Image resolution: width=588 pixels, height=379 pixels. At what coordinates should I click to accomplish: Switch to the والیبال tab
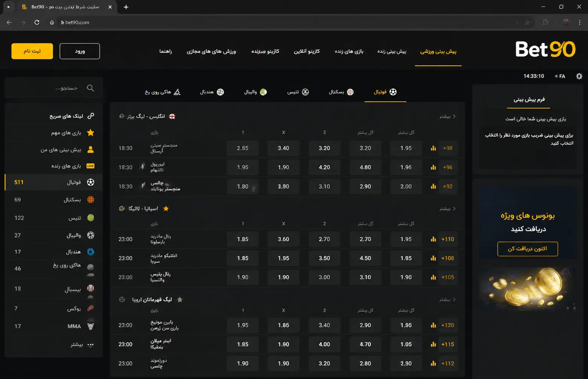[255, 92]
